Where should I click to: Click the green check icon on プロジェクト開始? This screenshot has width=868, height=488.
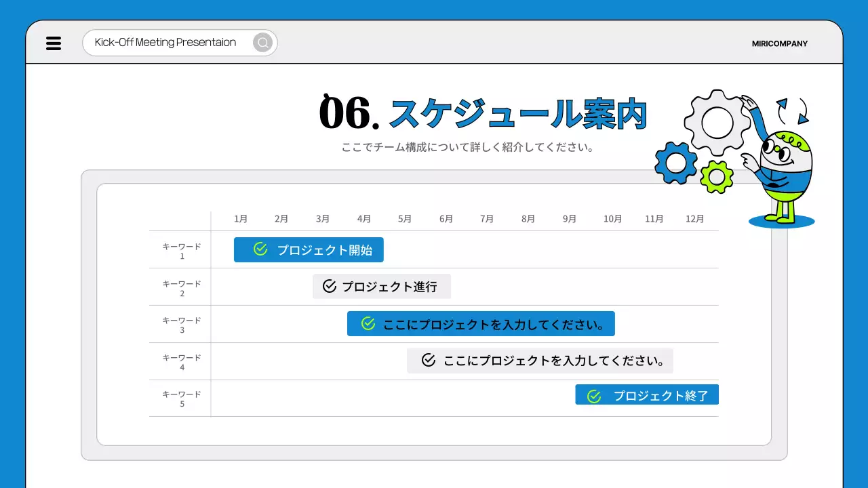coord(260,249)
